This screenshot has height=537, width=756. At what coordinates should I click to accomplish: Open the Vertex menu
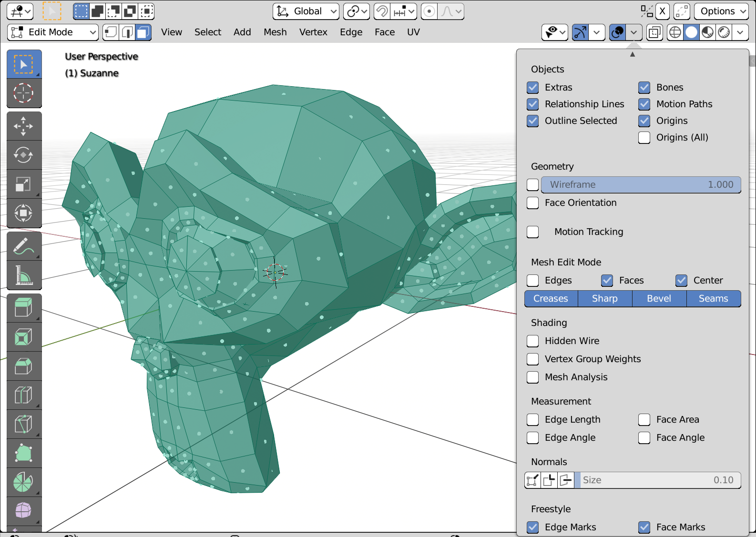pos(313,32)
